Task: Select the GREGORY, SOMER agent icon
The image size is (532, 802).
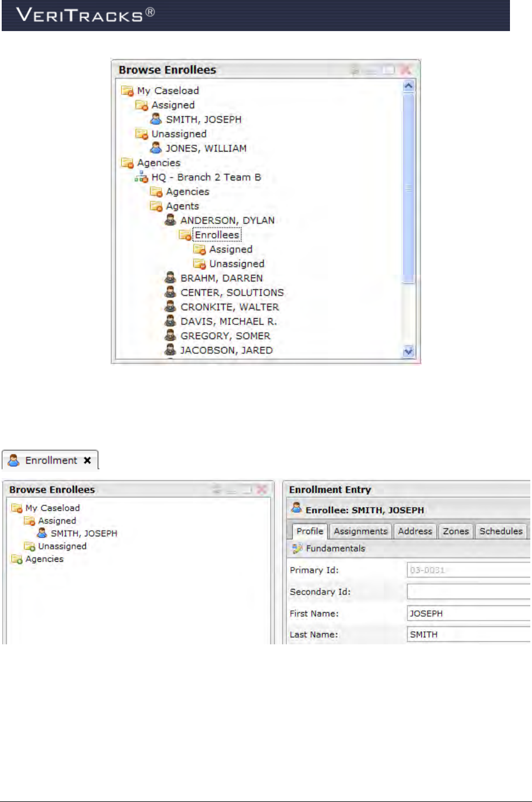Action: pos(170,335)
